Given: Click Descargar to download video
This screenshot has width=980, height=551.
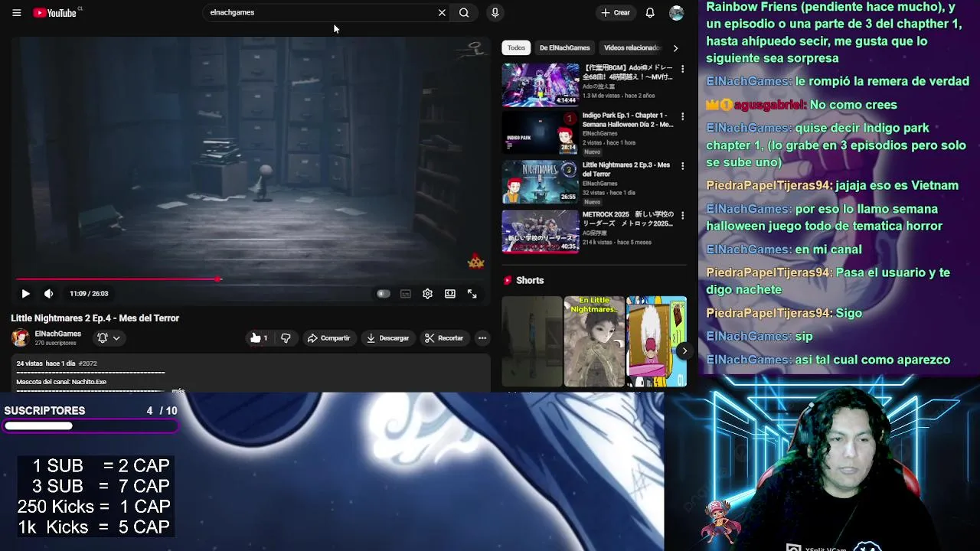Looking at the screenshot, I should (x=387, y=338).
